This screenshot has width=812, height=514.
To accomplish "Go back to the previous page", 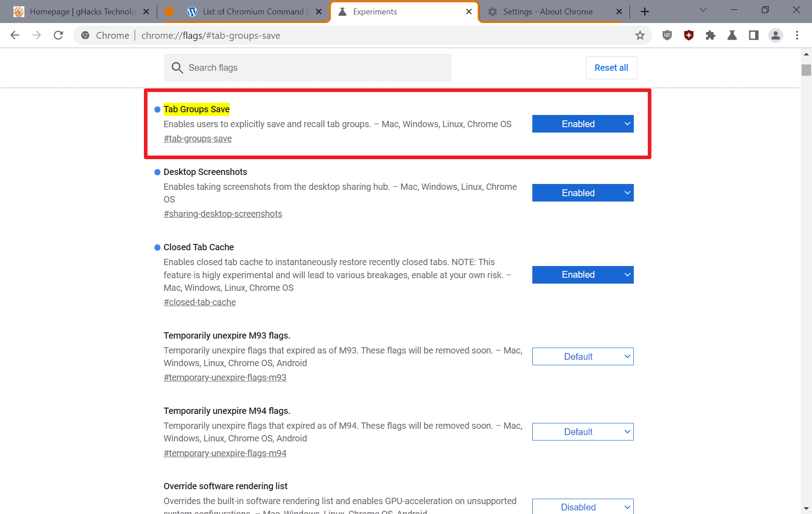I will point(15,35).
